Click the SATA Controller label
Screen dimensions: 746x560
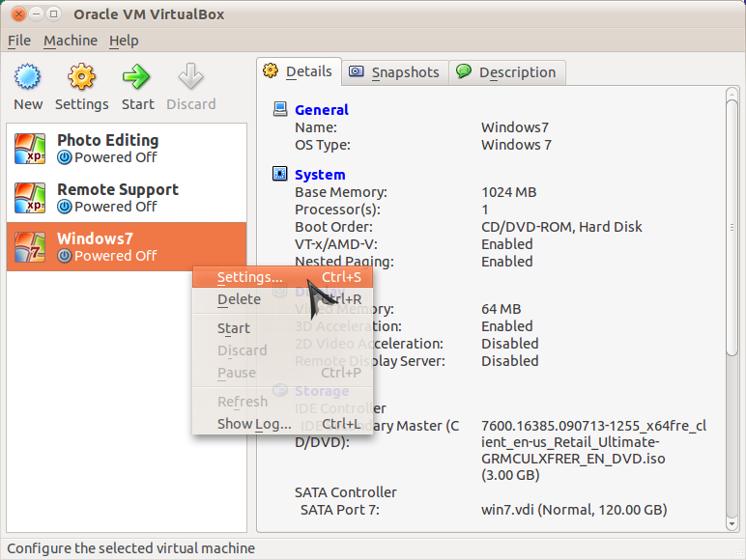point(345,492)
